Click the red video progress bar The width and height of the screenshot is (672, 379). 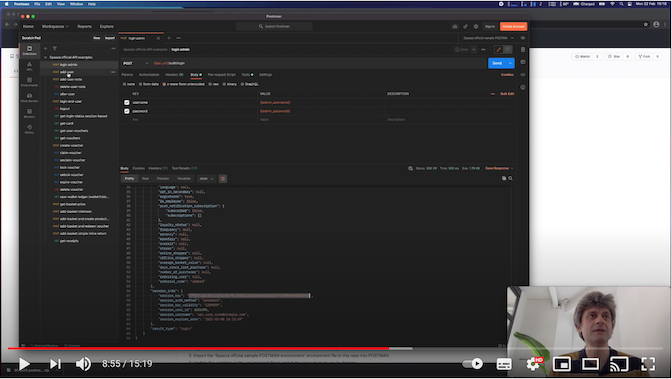pos(198,349)
